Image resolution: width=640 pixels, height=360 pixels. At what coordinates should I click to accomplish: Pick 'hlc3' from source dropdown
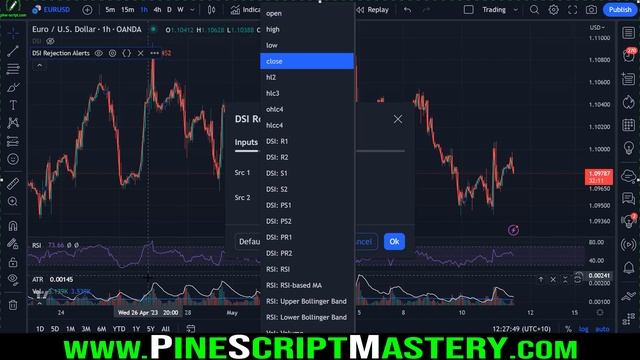pyautogui.click(x=307, y=93)
